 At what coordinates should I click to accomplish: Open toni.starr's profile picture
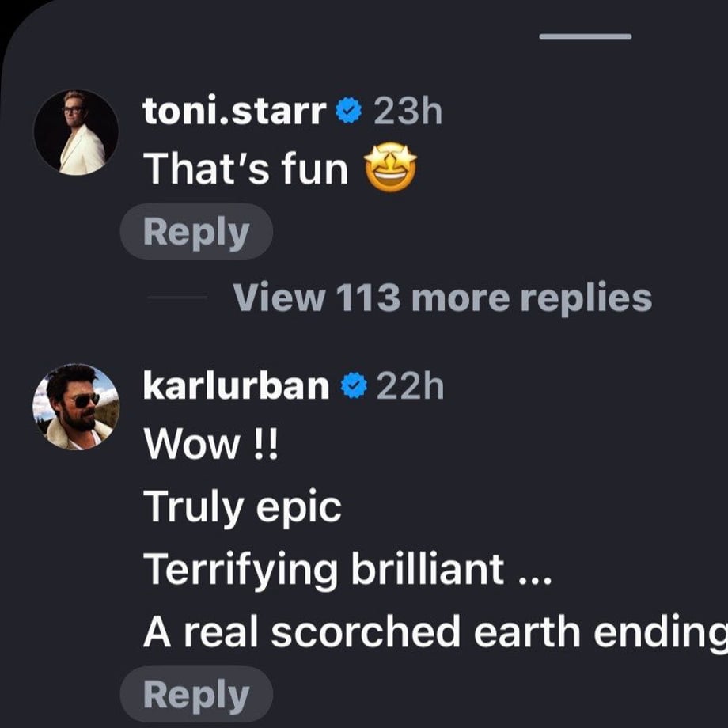(x=76, y=132)
